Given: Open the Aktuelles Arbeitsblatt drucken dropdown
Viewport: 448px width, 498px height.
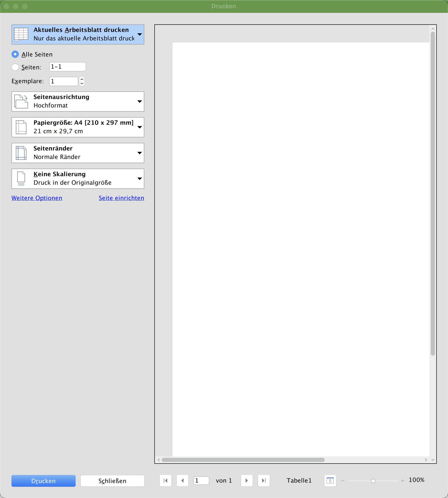Looking at the screenshot, I should tap(78, 34).
